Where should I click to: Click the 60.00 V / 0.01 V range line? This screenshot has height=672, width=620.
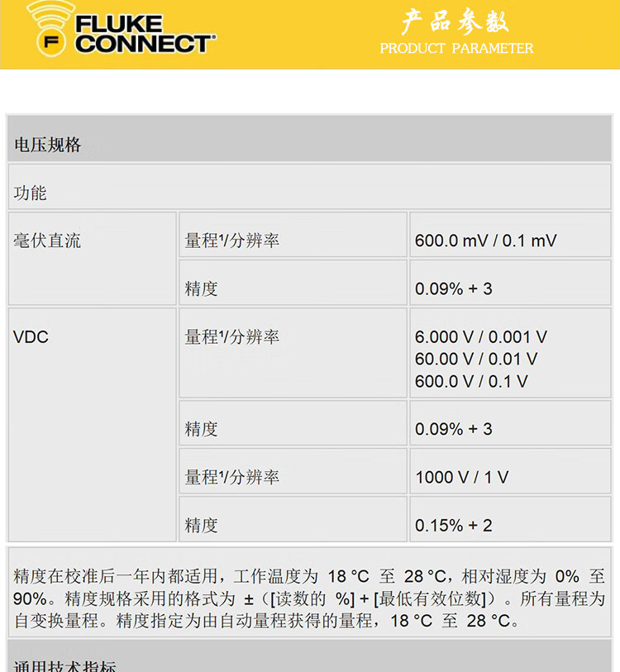[x=476, y=359]
